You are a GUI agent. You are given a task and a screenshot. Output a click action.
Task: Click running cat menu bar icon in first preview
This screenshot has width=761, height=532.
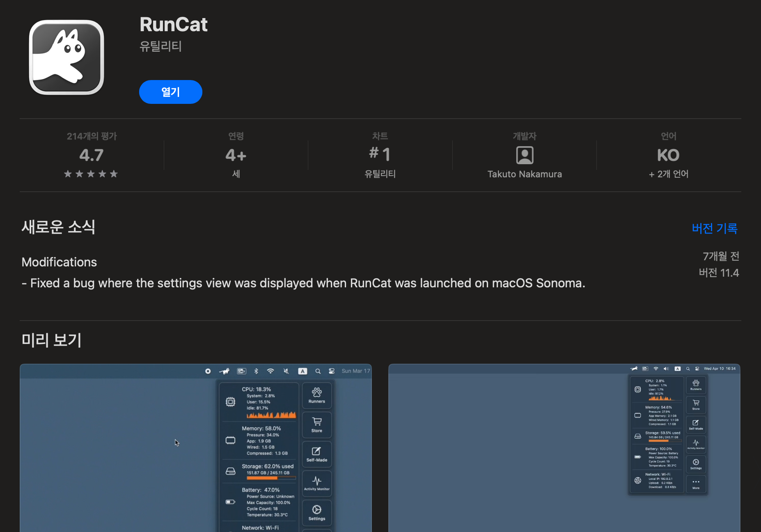point(224,371)
